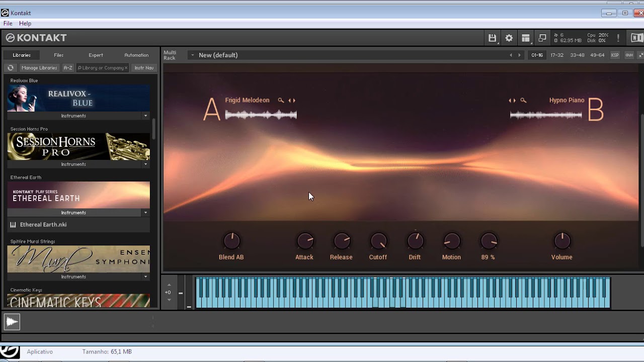The image size is (644, 362).
Task: Expand Spitfire Mural Strings Instruments dropdown arrow
Action: point(146,277)
